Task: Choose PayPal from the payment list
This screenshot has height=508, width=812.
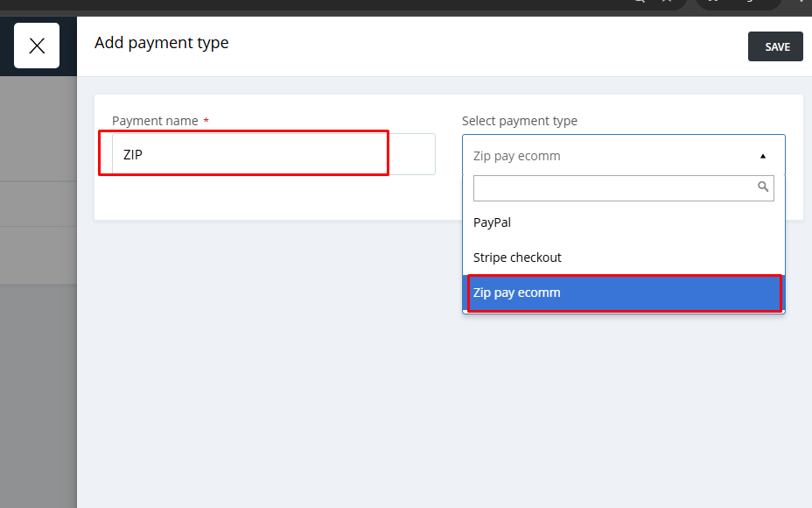Action: 492,222
